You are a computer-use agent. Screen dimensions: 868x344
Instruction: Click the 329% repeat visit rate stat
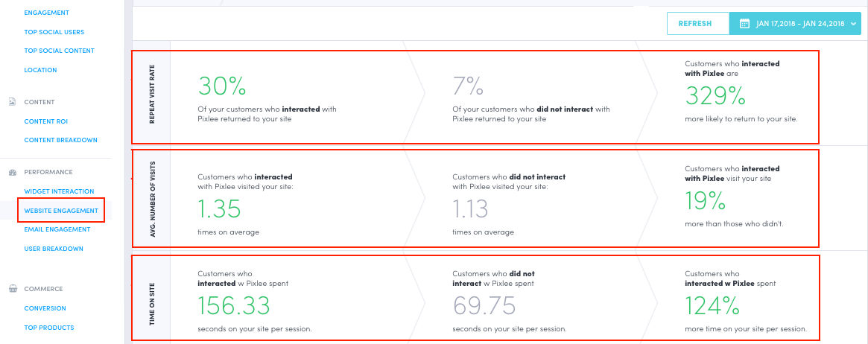point(715,96)
